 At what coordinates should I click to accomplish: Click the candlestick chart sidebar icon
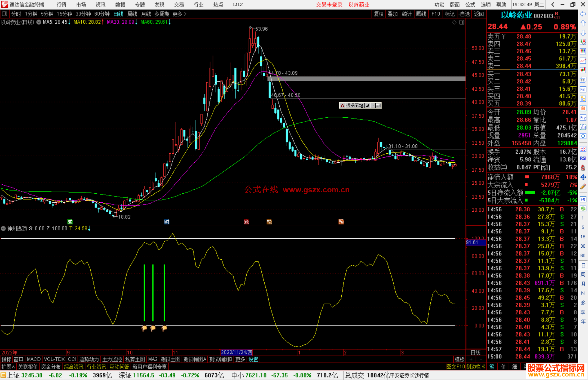[583, 70]
